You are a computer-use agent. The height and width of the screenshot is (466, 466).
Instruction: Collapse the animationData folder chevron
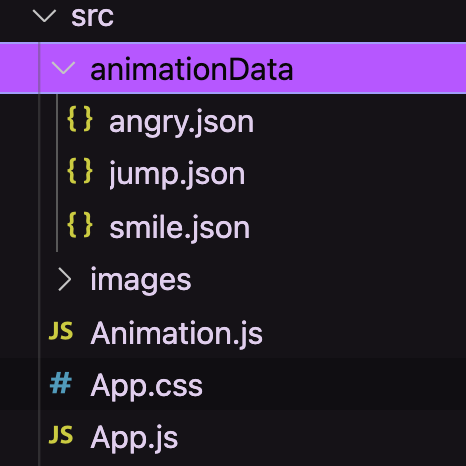coord(63,68)
